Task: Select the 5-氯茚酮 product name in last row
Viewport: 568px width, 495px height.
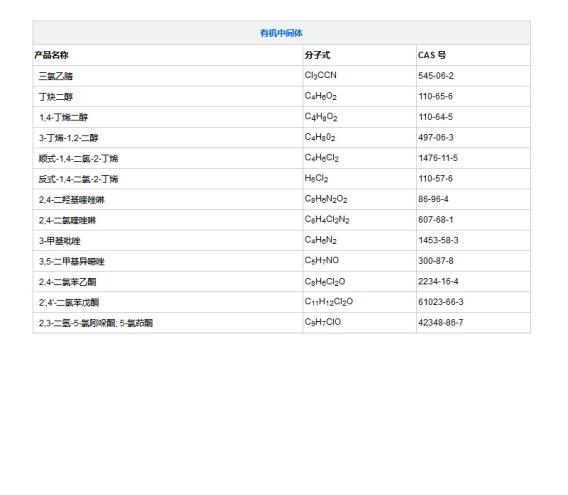Action: pyautogui.click(x=137, y=324)
